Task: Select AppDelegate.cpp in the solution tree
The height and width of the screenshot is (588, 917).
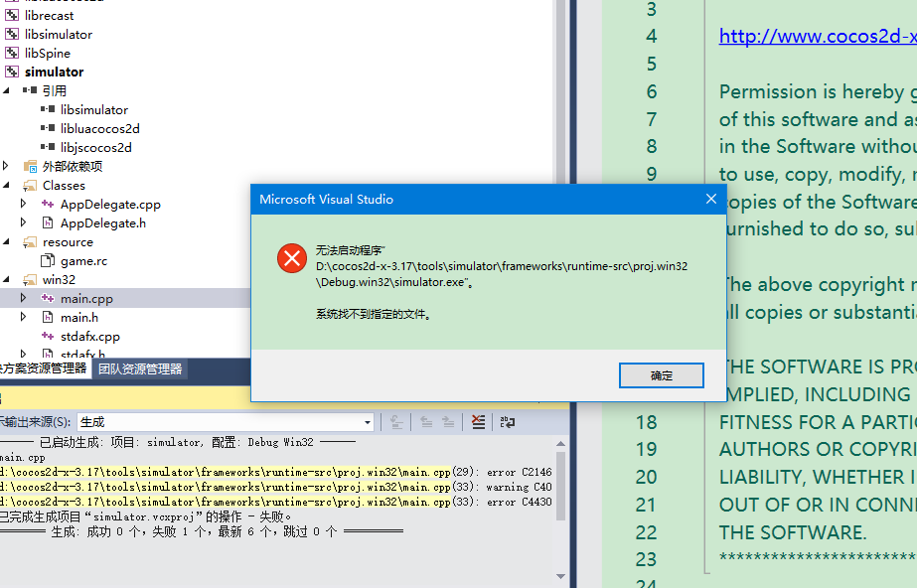Action: coord(110,205)
